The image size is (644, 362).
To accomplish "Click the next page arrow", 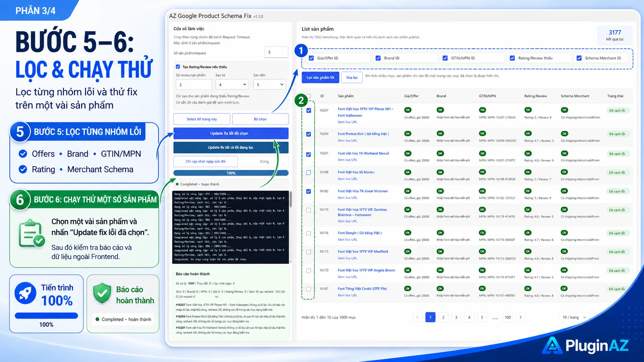I will coord(521,317).
